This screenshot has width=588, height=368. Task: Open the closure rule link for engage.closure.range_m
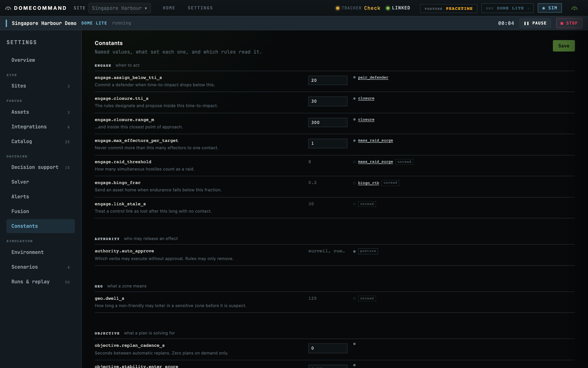366,120
